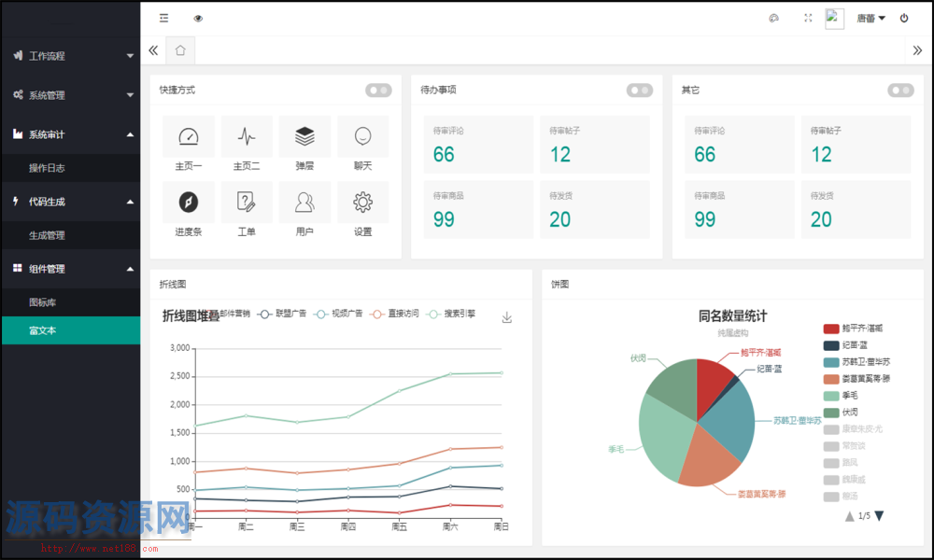Go to next pie legend page
934x560 pixels.
click(x=879, y=516)
